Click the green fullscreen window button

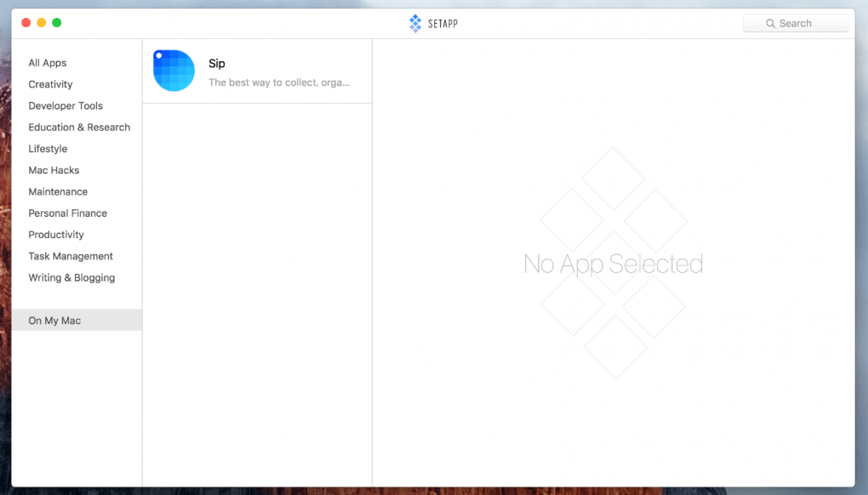[x=57, y=23]
